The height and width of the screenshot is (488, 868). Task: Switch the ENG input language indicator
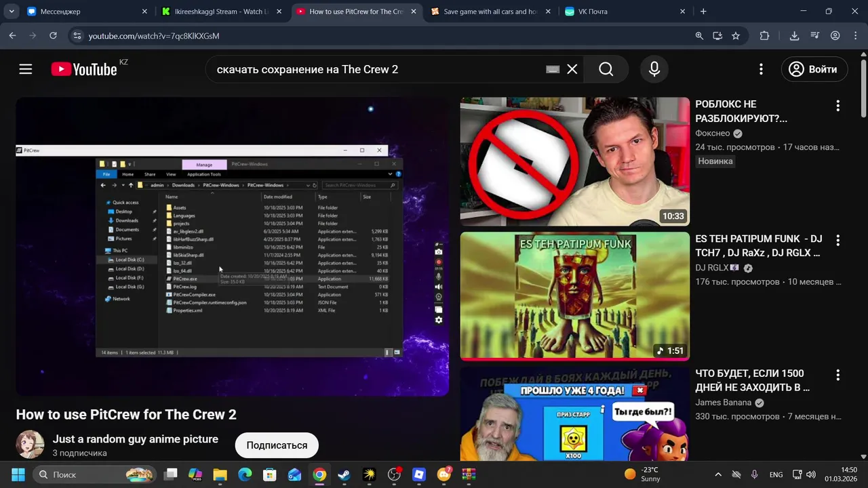click(x=776, y=474)
